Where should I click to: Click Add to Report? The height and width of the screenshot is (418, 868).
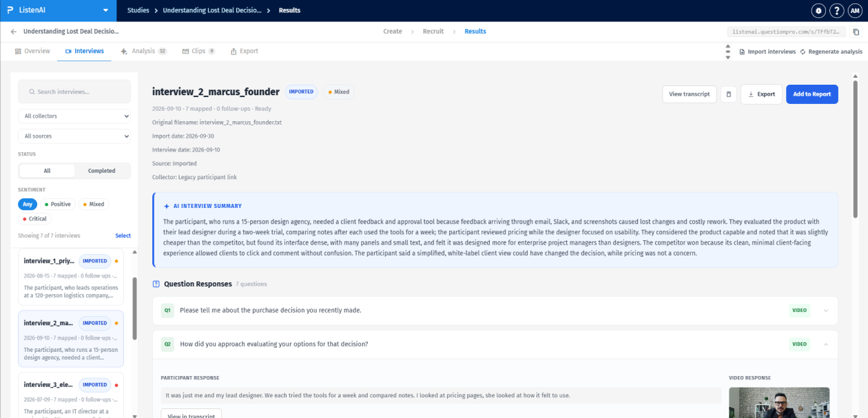(812, 94)
